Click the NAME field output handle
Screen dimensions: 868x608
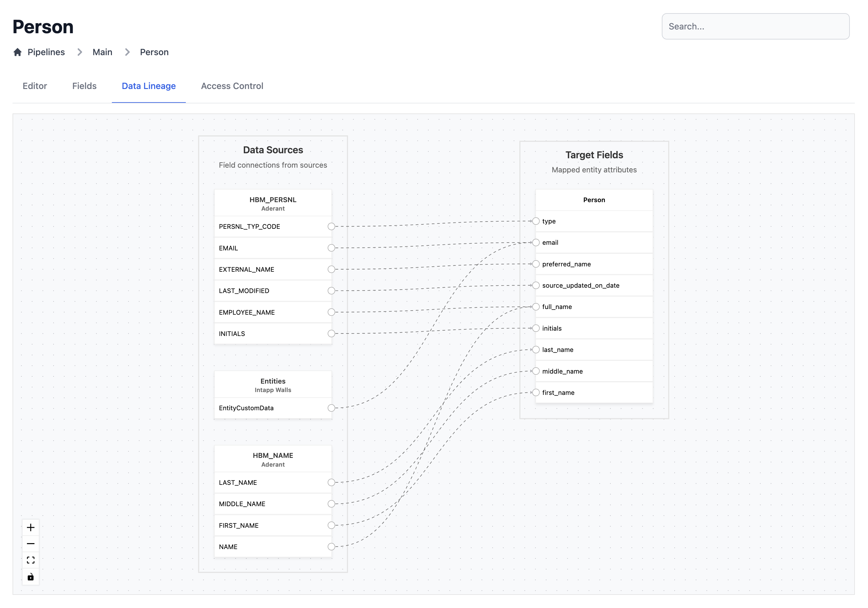tap(331, 547)
